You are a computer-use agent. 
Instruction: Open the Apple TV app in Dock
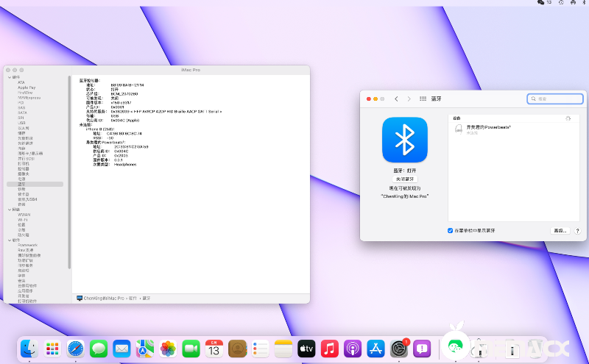(x=306, y=348)
